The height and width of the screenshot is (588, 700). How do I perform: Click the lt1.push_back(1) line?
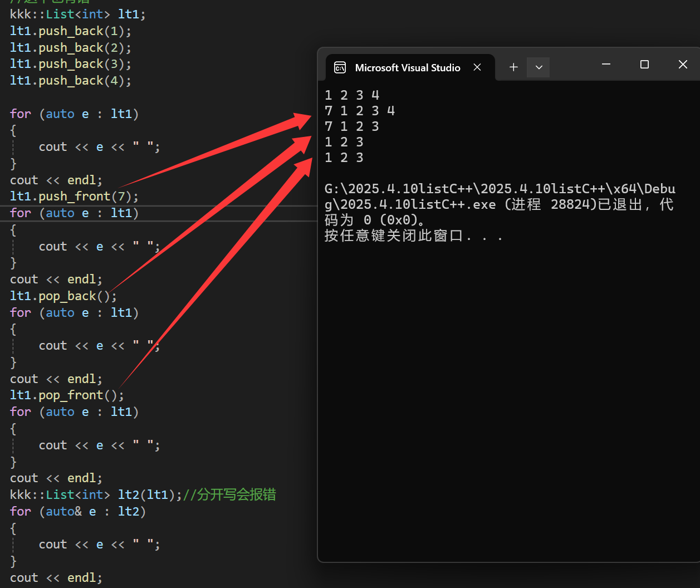70,31
